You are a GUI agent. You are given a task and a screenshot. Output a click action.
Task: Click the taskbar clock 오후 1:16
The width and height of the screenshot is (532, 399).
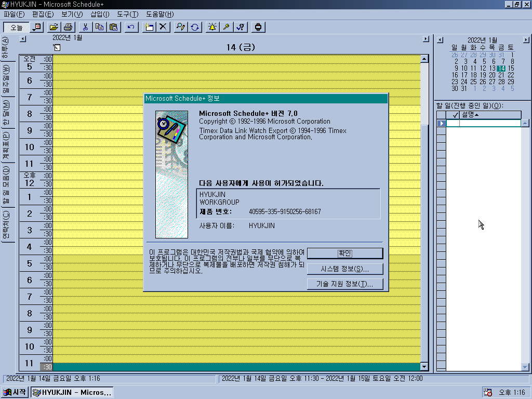pyautogui.click(x=512, y=393)
